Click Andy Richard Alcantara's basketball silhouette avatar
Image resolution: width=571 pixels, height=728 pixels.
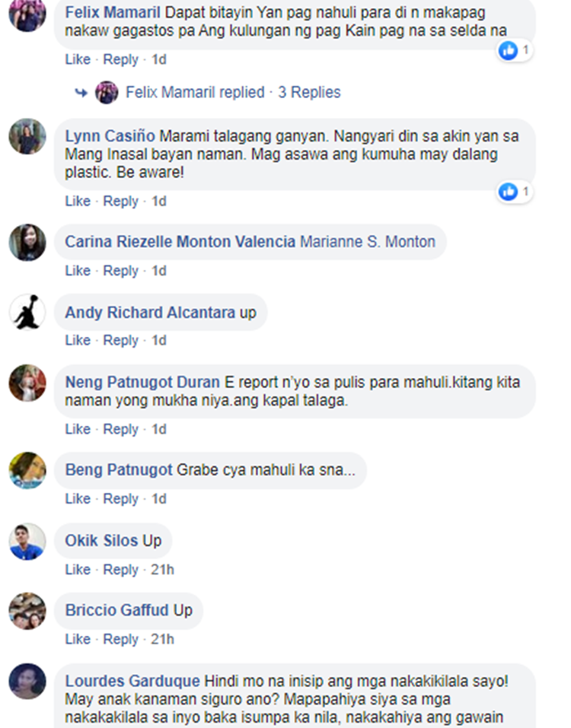pos(27,312)
